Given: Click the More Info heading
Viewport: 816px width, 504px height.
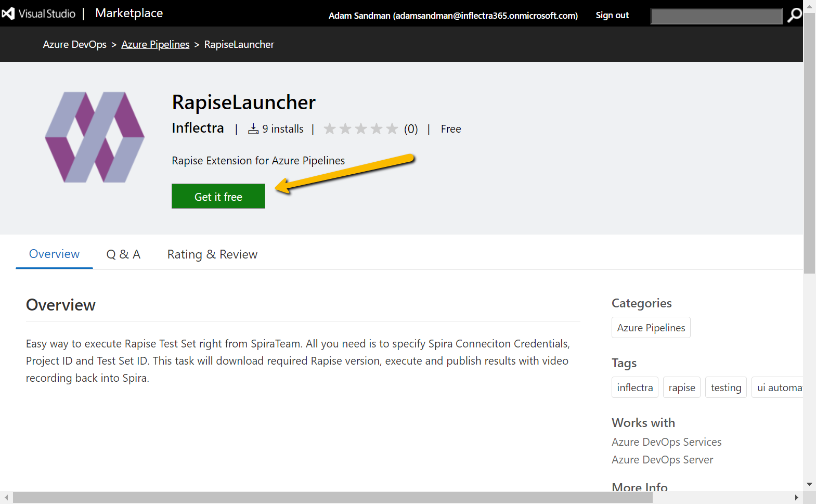Looking at the screenshot, I should (x=640, y=487).
